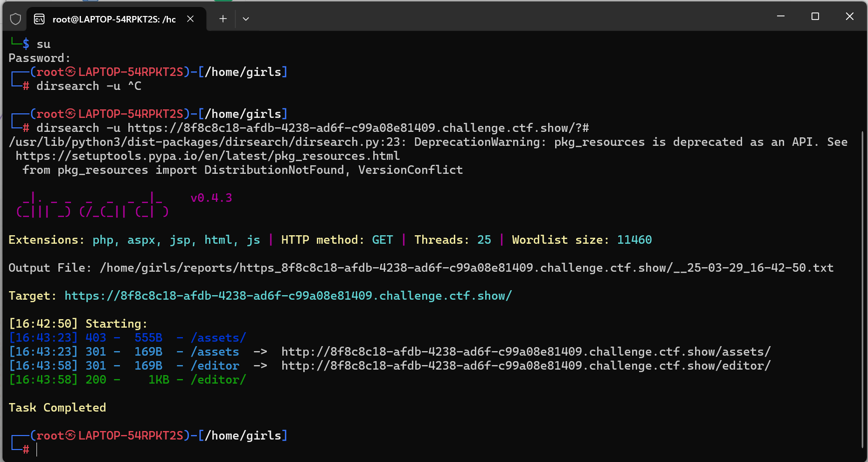Screen dimensions: 868x462
Task: Click the '/editor' path in the 301 row
Action: [x=215, y=366]
